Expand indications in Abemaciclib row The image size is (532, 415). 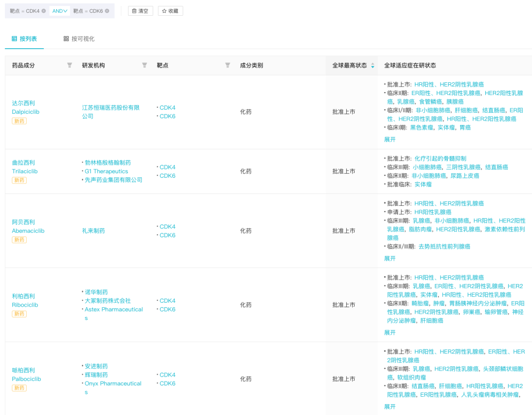point(390,258)
